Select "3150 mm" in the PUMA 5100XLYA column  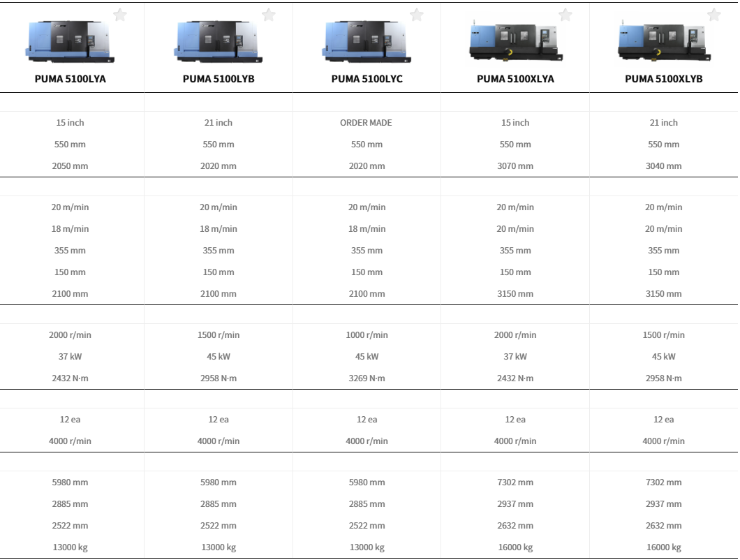click(515, 294)
